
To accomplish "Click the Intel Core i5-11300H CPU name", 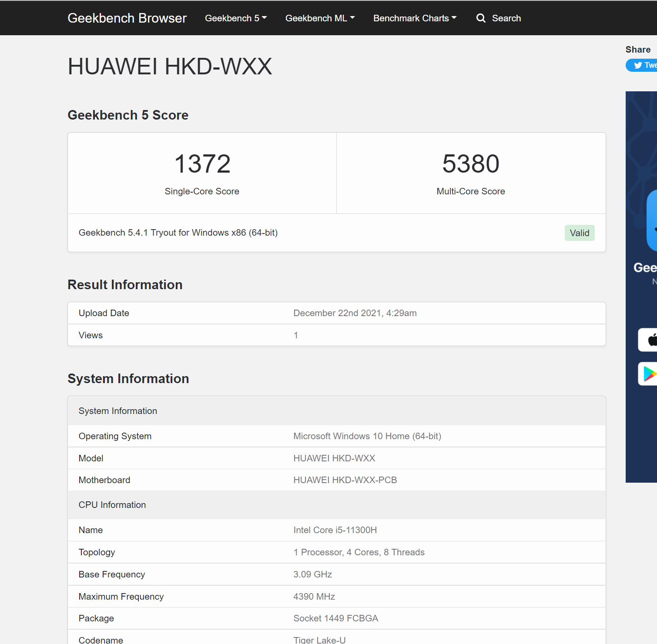I will (335, 530).
